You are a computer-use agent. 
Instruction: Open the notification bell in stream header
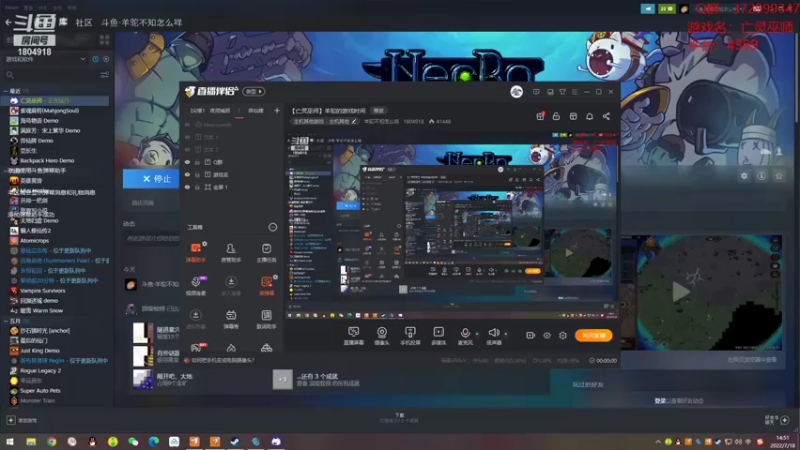[589, 116]
